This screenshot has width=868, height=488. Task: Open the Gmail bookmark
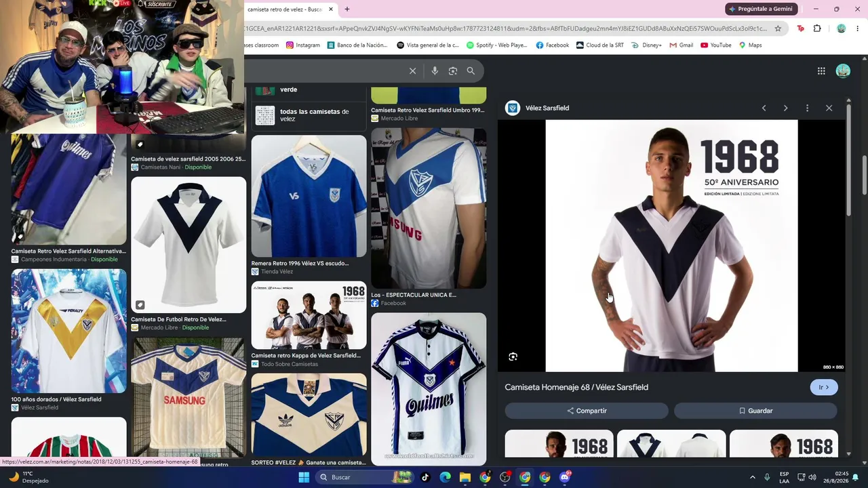coord(681,45)
